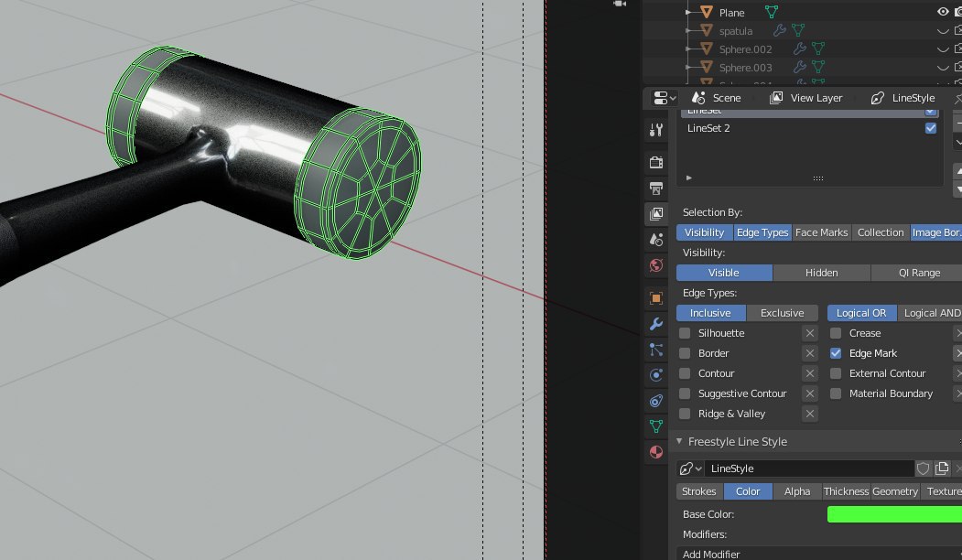
Task: Click the mesh data icon beside Sphere.003
Action: (817, 67)
